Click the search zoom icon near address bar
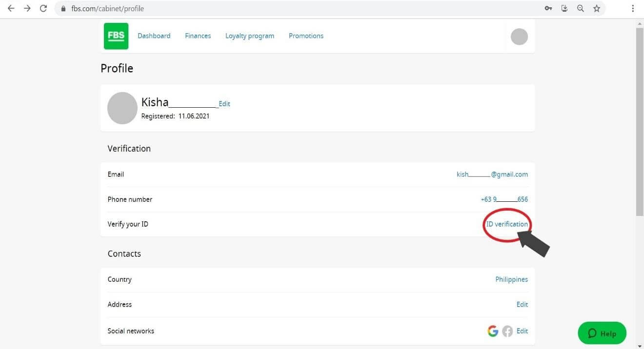 click(x=581, y=8)
